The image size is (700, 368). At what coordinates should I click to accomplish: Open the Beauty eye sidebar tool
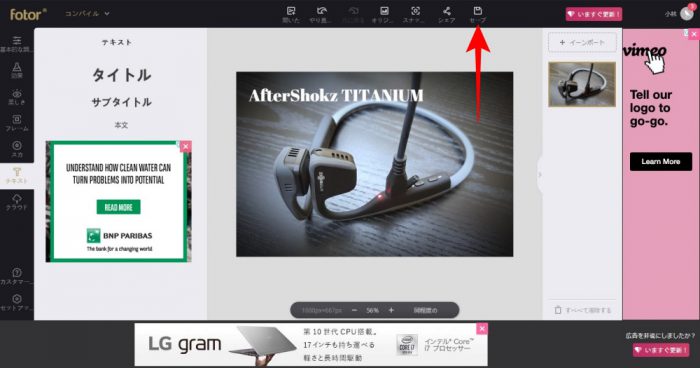[x=17, y=97]
